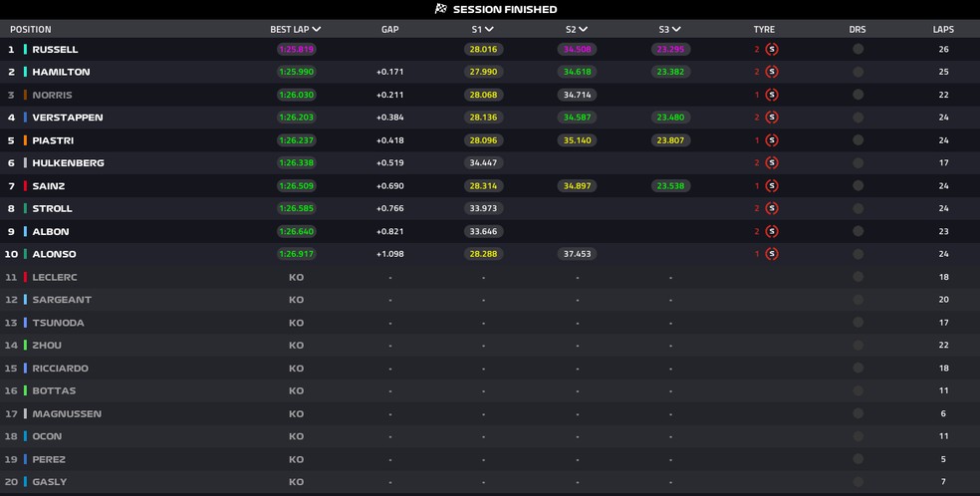
Task: Expand the S1 sector column dropdown
Action: coord(489,30)
